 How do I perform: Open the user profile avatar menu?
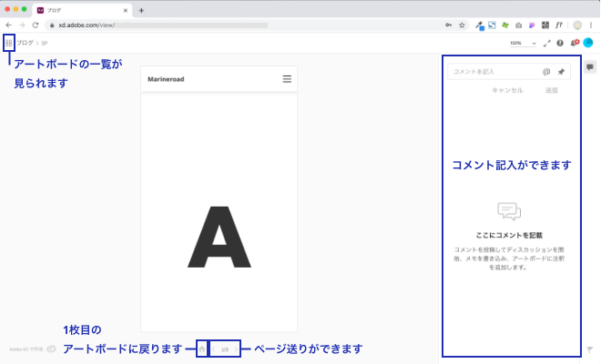[588, 43]
